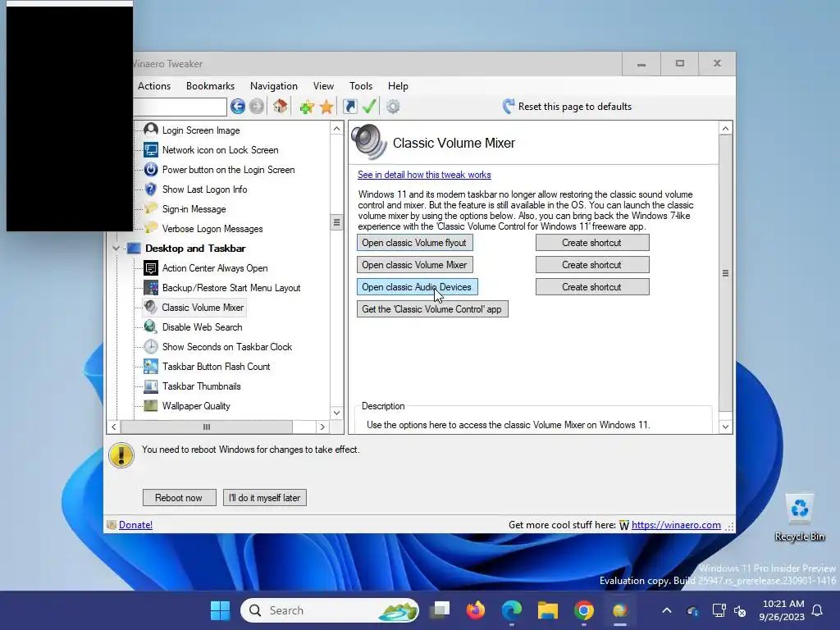Click Reset this page to defaults
Screen dimensions: 840x630
(567, 107)
